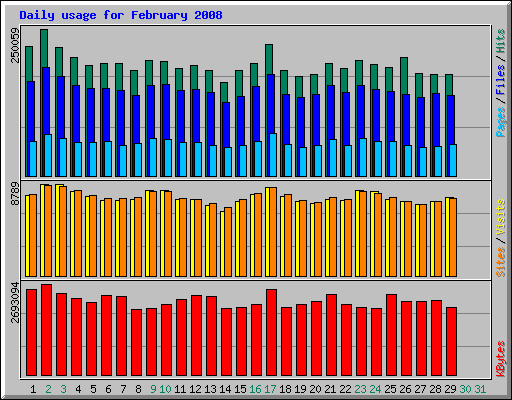Click day label 7 on the axis
The image size is (512, 400).
(123, 389)
